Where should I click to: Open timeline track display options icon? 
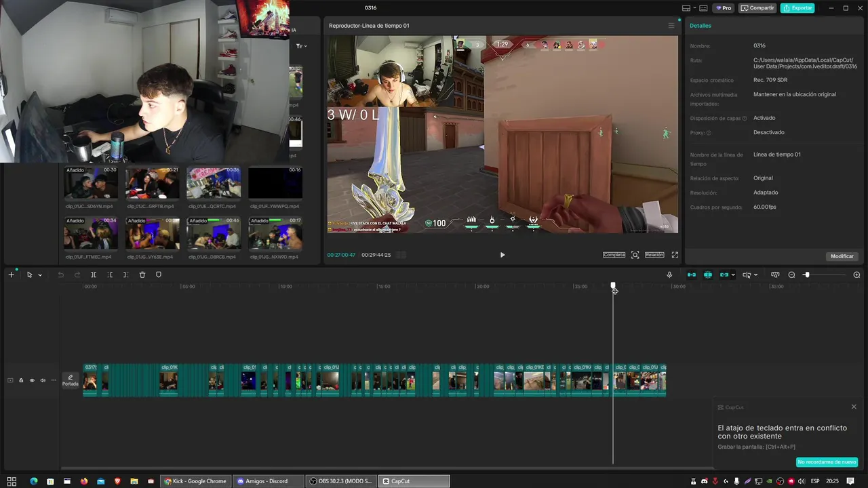(774, 274)
